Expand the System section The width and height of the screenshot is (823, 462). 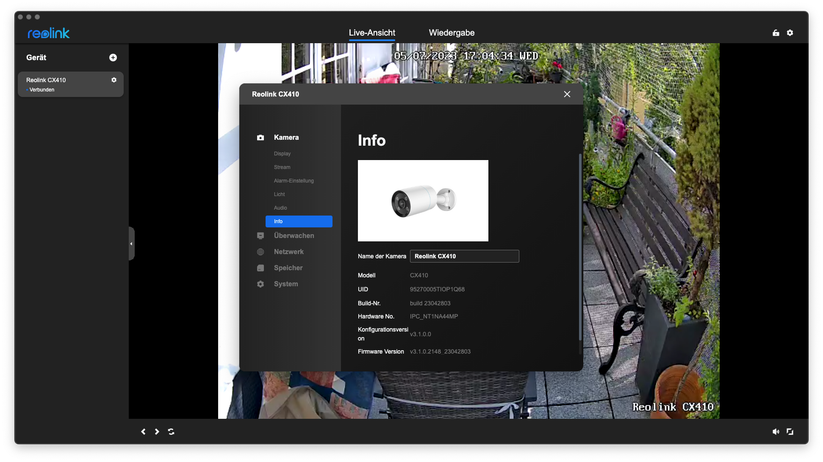click(x=286, y=284)
